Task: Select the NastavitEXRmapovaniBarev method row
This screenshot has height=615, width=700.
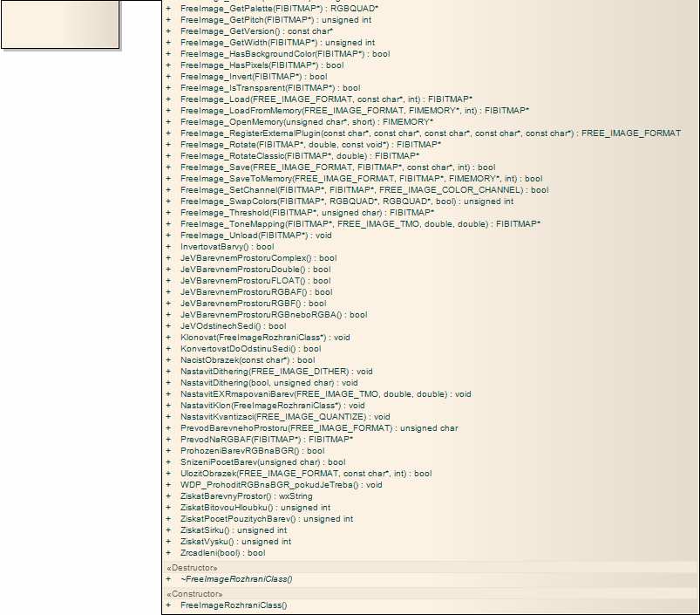Action: [326, 394]
